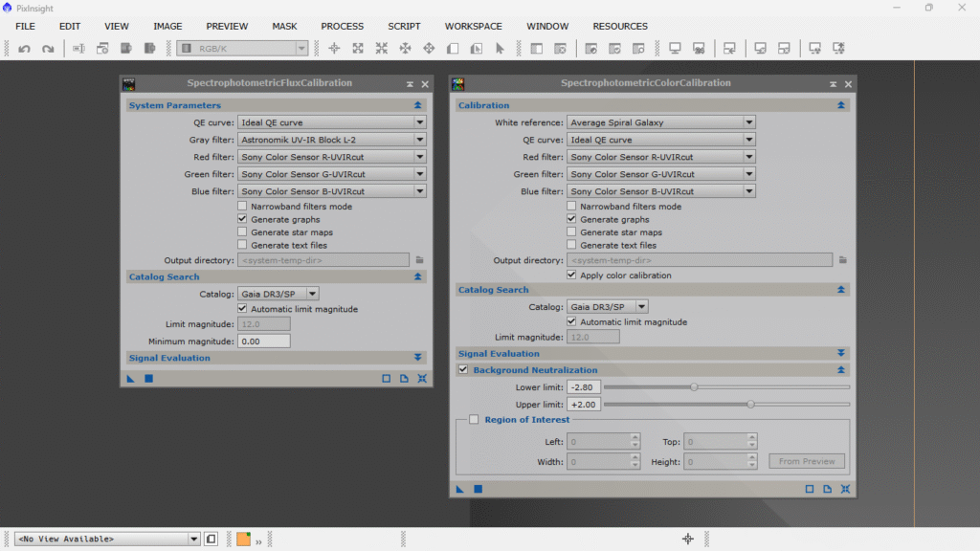Open the No View Available selector
980x551 pixels.
pyautogui.click(x=107, y=539)
